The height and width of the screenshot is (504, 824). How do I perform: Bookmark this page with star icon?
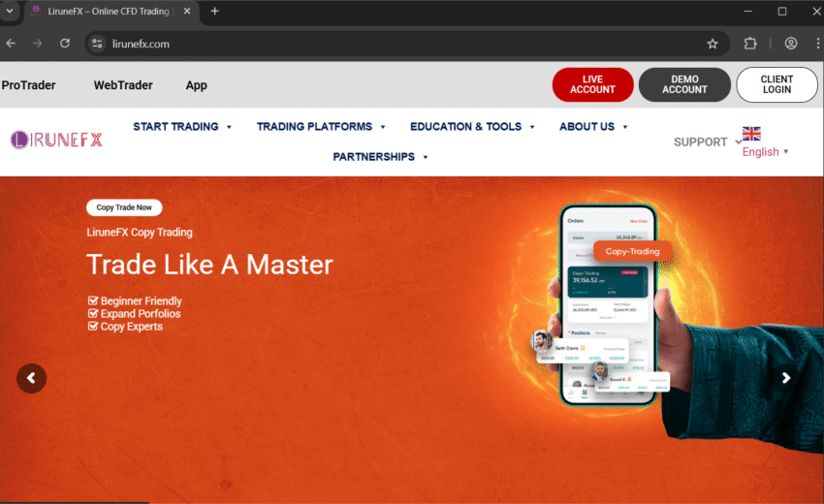click(713, 44)
